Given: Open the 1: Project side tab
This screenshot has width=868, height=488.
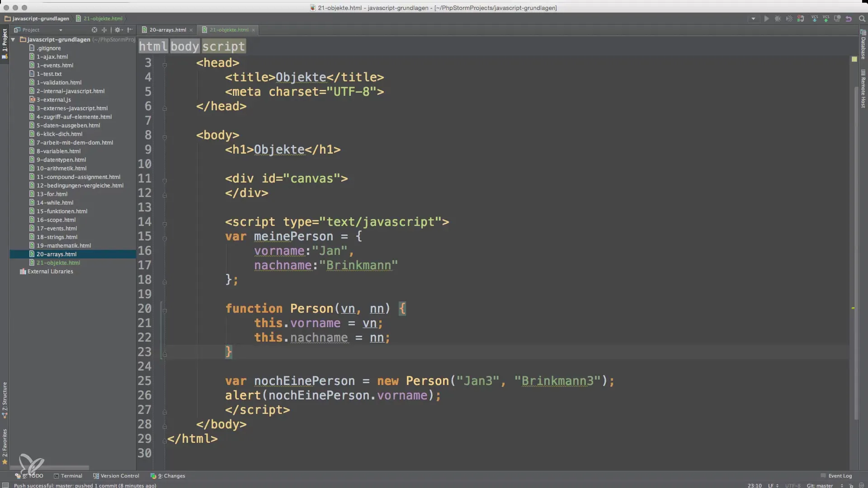Looking at the screenshot, I should (x=5, y=44).
